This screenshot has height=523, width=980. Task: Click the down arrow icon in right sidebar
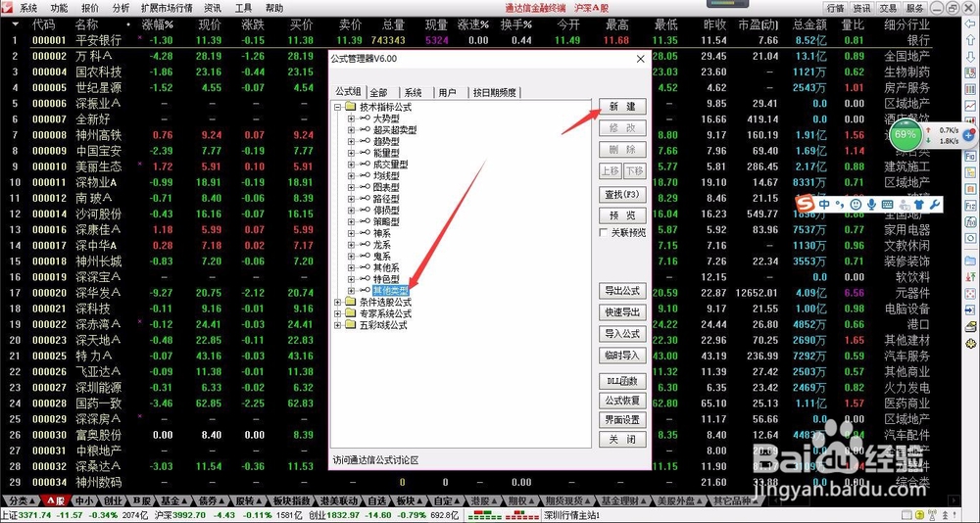970,57
